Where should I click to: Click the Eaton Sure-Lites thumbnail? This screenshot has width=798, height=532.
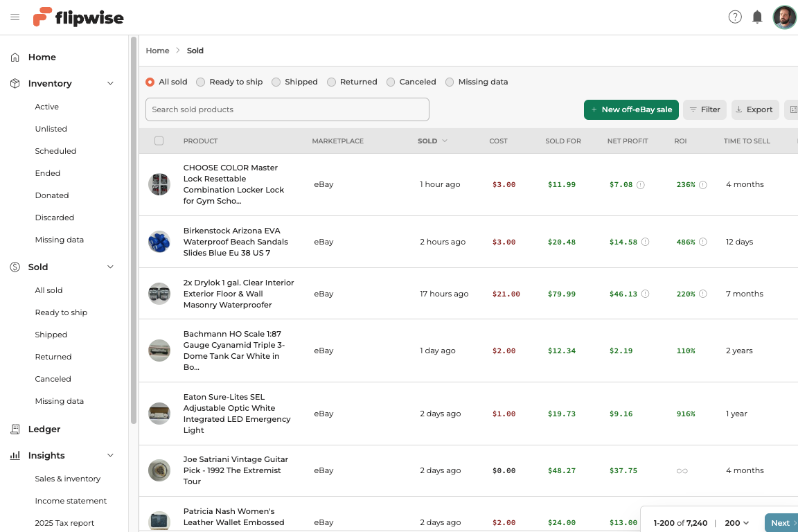(x=159, y=414)
